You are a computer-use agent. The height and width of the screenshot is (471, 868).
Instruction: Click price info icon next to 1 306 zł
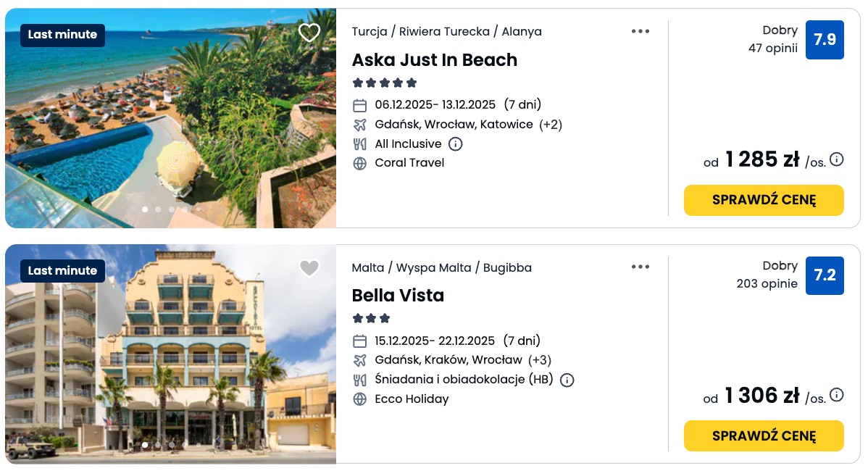[837, 395]
